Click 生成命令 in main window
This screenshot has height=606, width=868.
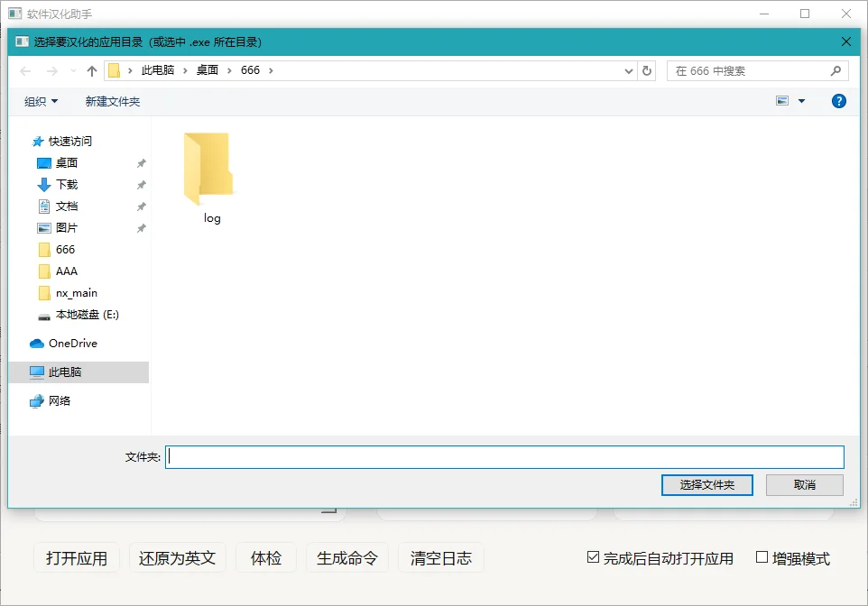pyautogui.click(x=347, y=558)
